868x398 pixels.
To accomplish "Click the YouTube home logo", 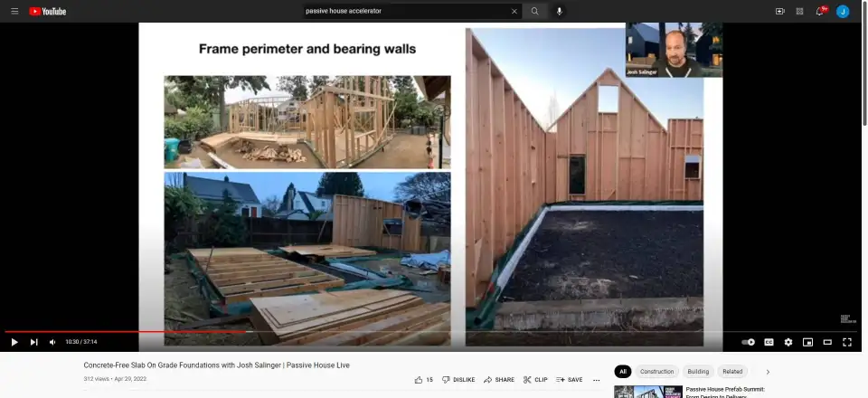I will pos(47,11).
